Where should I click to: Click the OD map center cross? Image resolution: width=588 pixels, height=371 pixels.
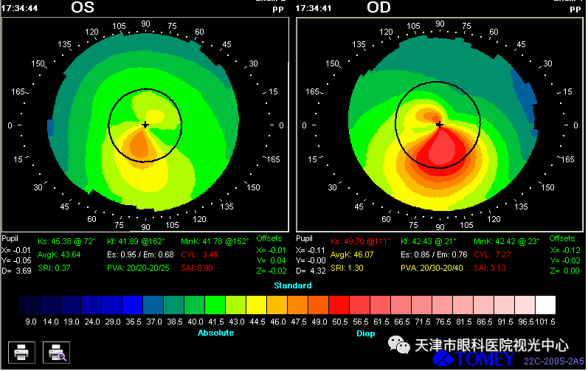tap(440, 125)
